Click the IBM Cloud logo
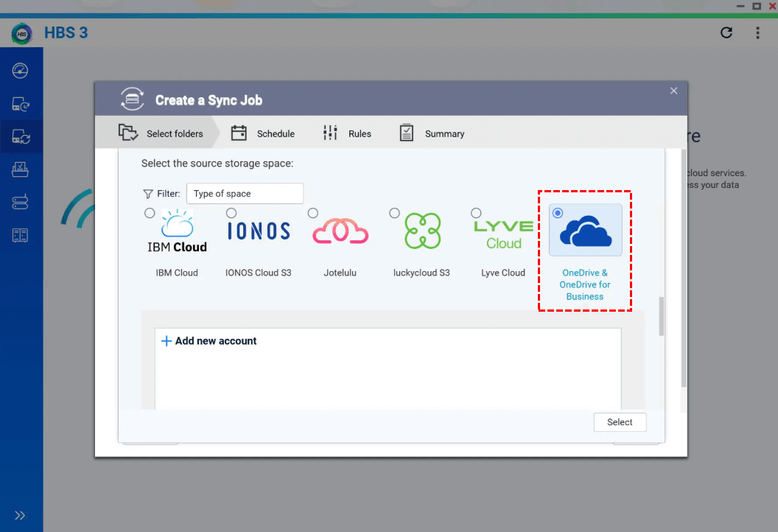Viewport: 778px width, 532px height. tap(177, 231)
